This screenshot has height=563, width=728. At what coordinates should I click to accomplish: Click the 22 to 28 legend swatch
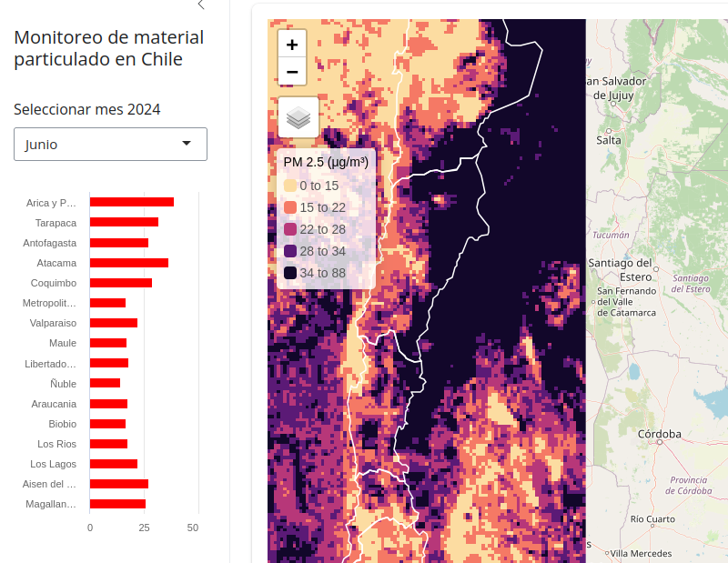[x=290, y=229]
